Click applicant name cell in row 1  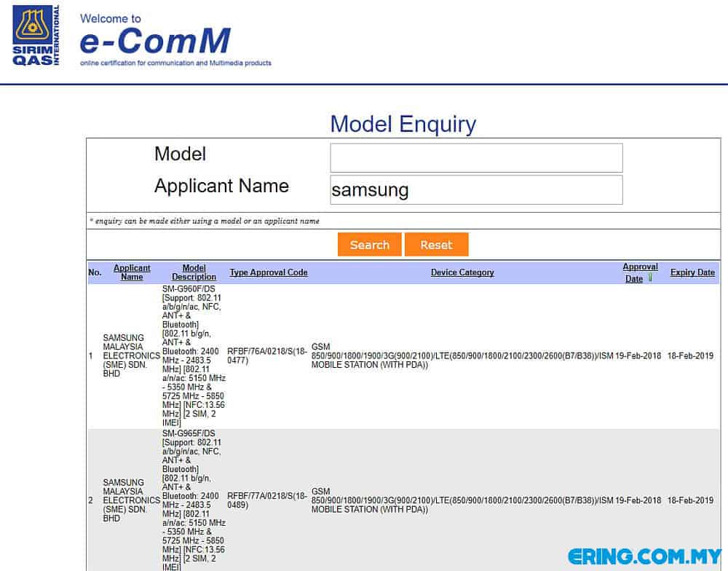[131, 355]
